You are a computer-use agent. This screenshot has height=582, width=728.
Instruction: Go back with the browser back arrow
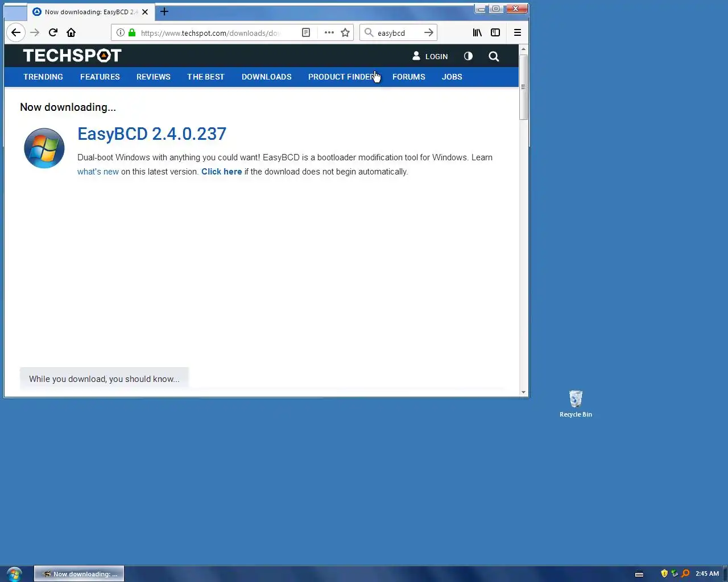pyautogui.click(x=16, y=32)
